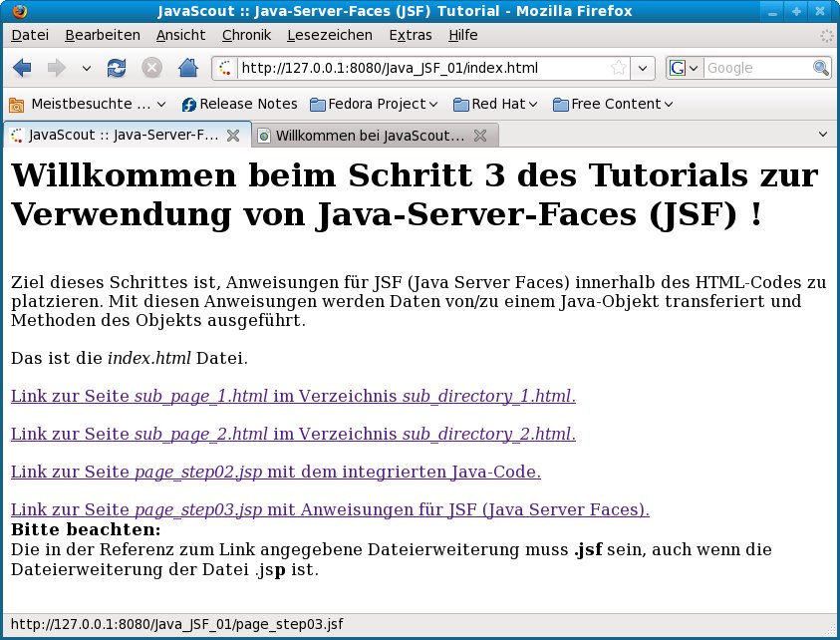Expand the Red Hat bookmarks folder

tap(494, 104)
